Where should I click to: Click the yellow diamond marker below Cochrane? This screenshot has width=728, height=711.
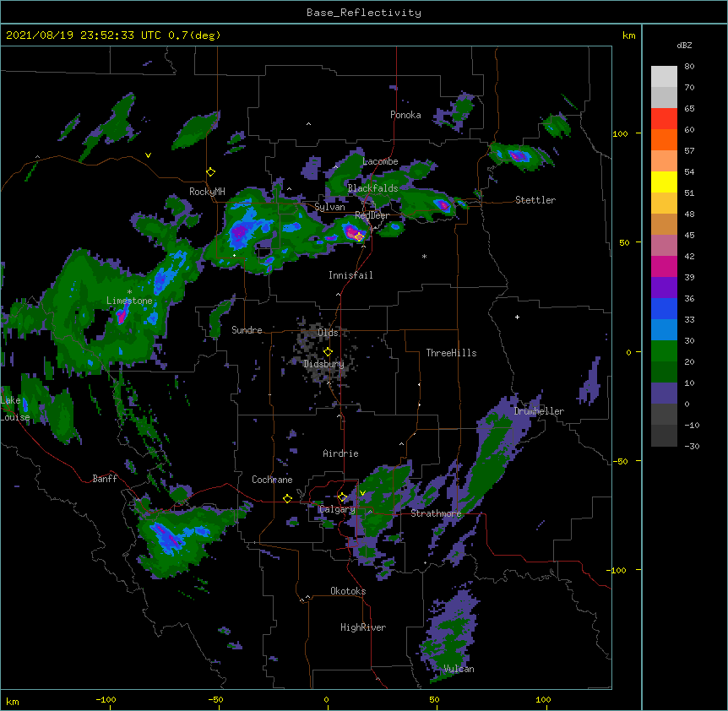(287, 498)
